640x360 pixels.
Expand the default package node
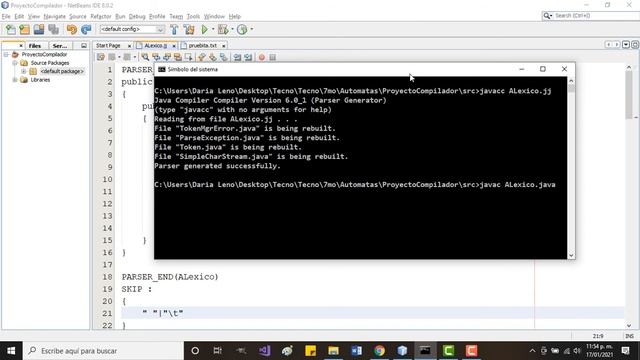[24, 71]
